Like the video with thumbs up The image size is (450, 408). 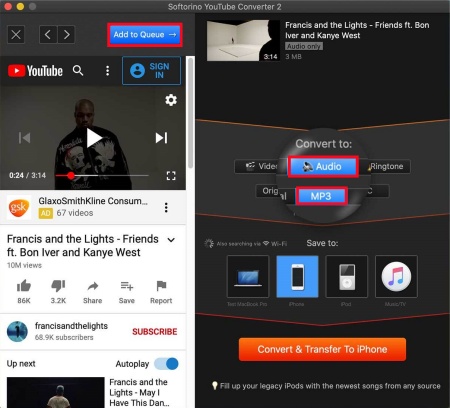click(24, 286)
